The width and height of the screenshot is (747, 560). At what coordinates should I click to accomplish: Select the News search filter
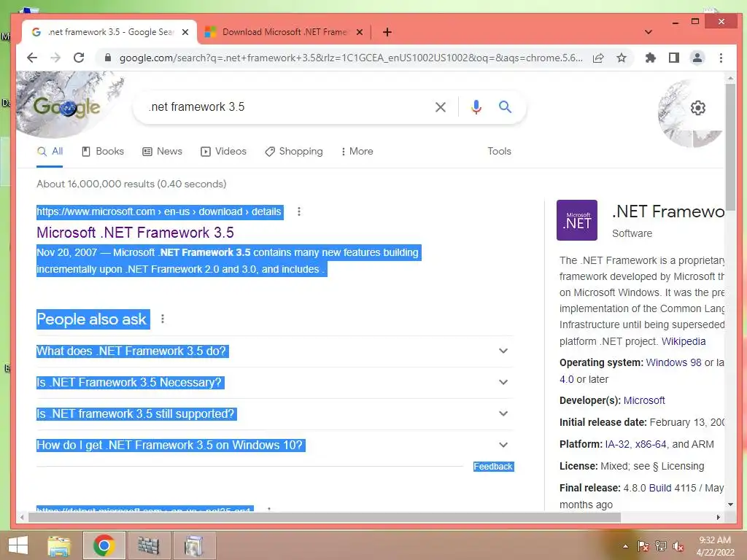[163, 152]
